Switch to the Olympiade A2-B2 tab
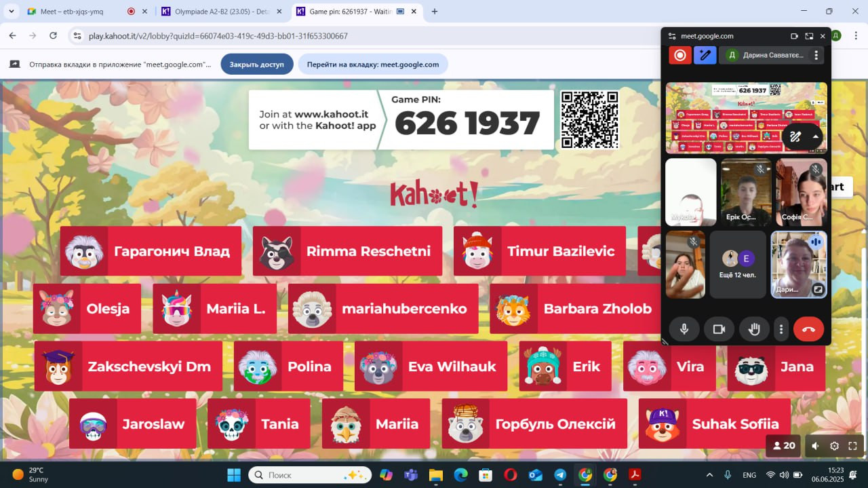Screen dimensions: 868x488 222,12
